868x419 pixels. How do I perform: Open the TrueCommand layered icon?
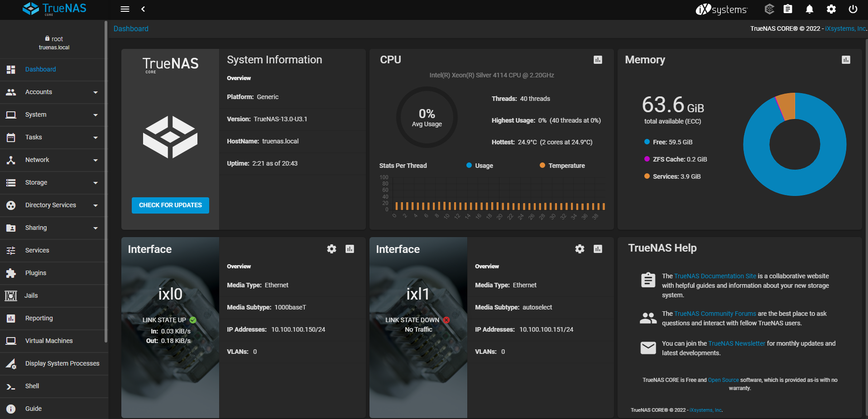[769, 9]
